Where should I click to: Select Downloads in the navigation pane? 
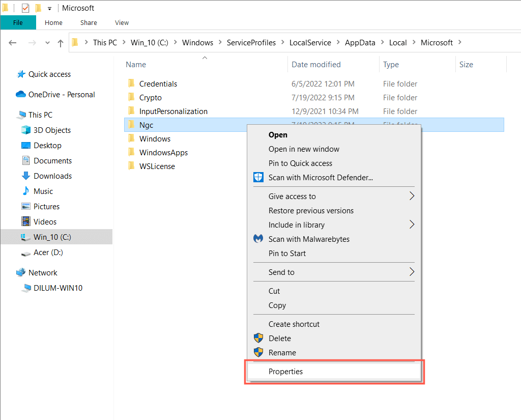coord(52,176)
